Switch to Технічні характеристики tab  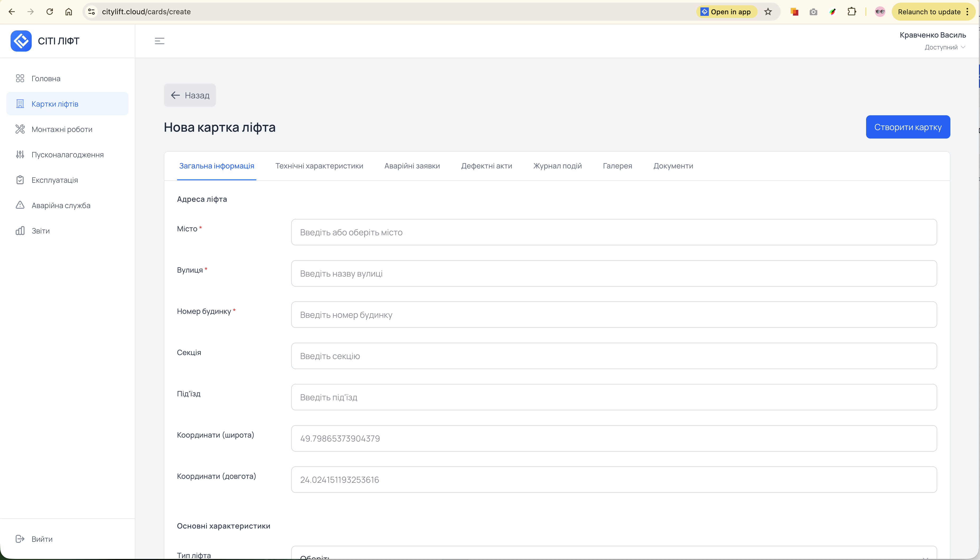319,166
